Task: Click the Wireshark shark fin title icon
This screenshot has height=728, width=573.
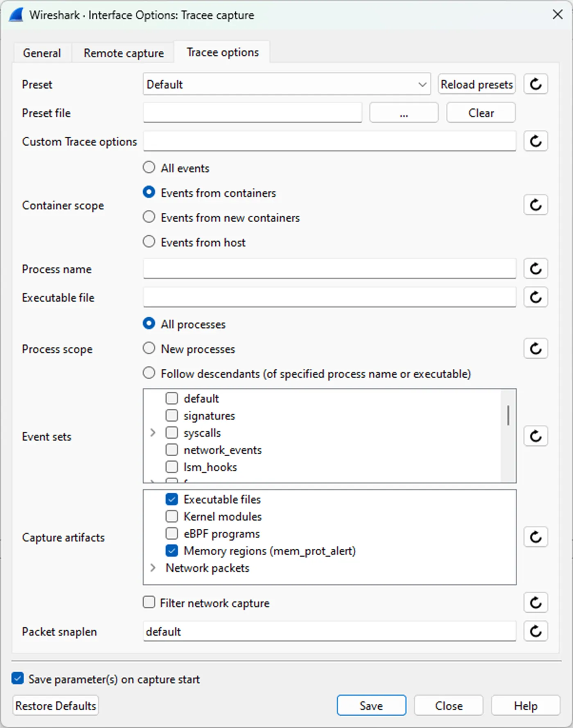Action: (x=16, y=15)
